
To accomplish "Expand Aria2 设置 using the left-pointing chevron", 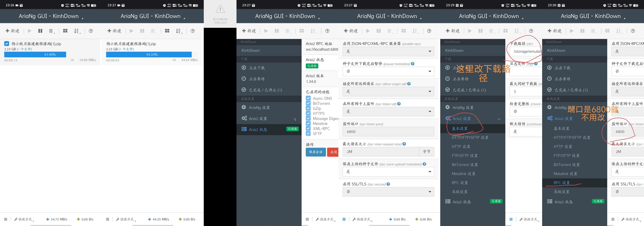I will pos(295,119).
